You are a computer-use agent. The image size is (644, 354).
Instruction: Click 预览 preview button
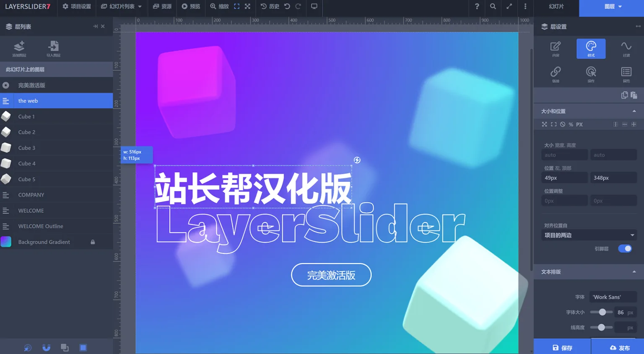(191, 6)
